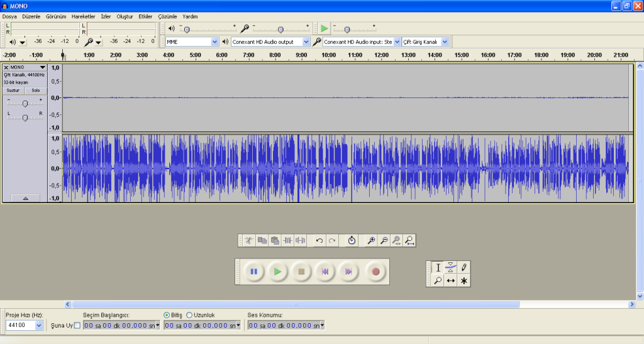Open the MME audio host dropdown
Image resolution: width=644 pixels, height=344 pixels.
click(x=215, y=42)
